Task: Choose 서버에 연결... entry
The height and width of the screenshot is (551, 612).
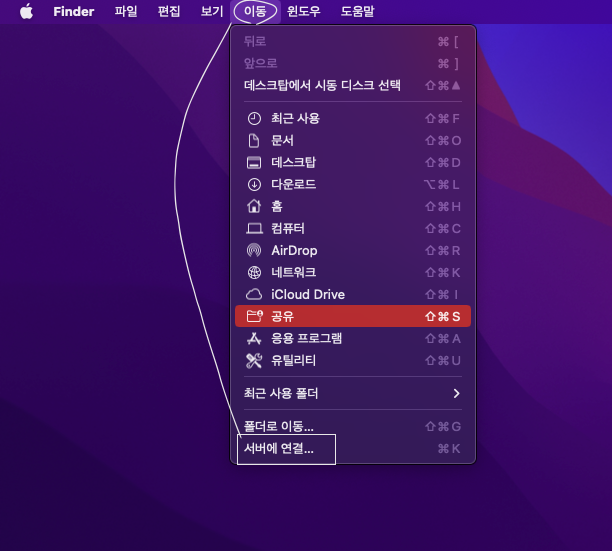Action: (x=353, y=449)
